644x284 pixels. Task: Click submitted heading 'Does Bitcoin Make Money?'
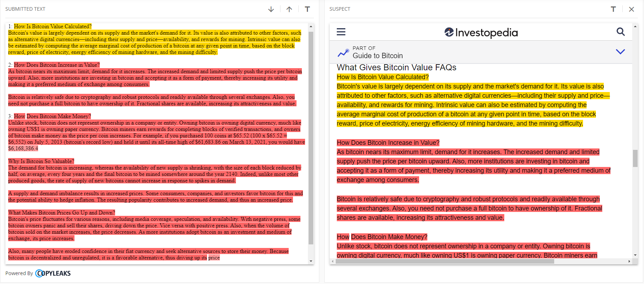[59, 116]
